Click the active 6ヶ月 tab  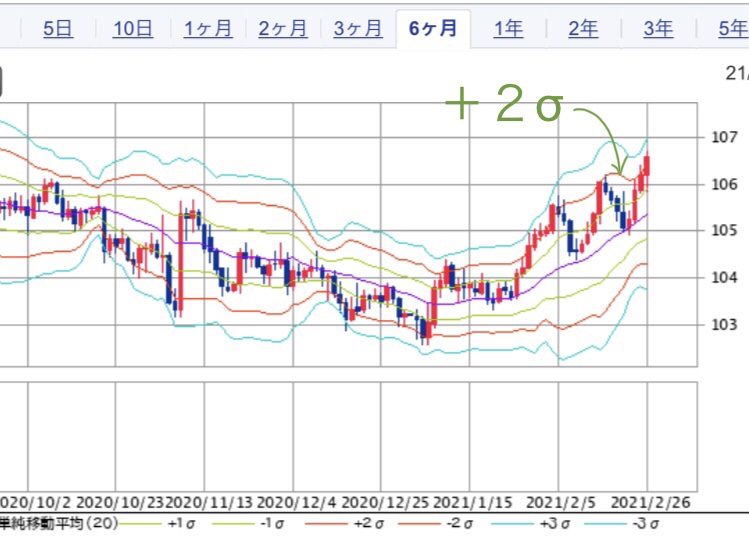tap(433, 28)
